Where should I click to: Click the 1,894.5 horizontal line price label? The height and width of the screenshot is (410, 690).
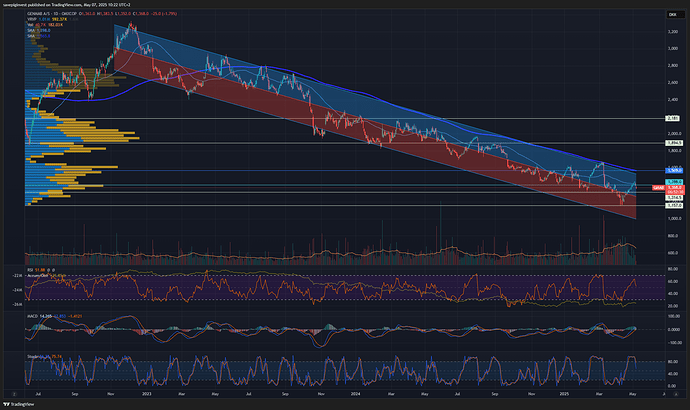tap(673, 143)
